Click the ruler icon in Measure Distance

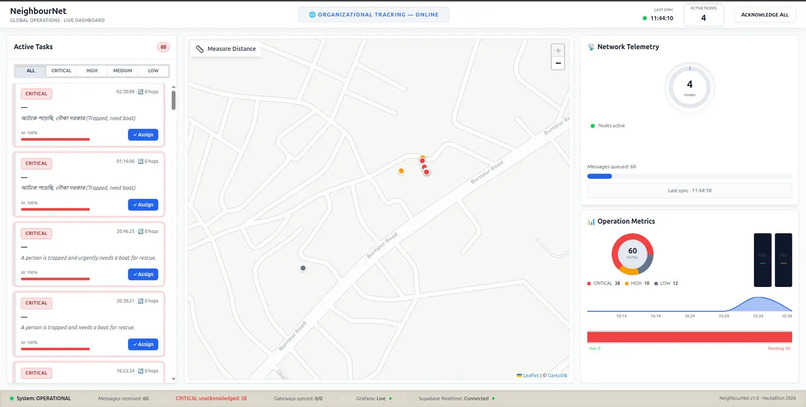pos(200,49)
